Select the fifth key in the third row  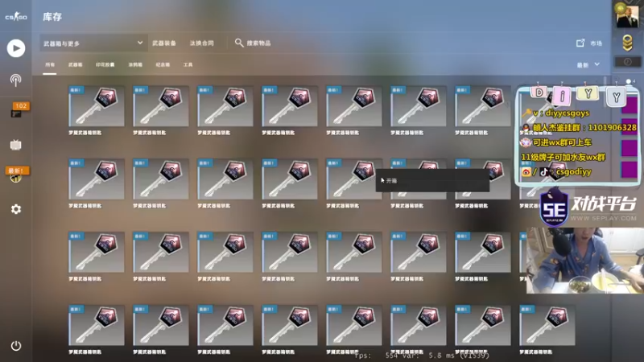[x=354, y=252]
